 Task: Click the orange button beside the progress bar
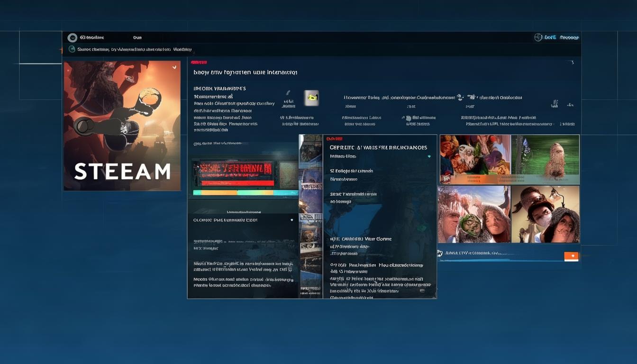tap(571, 256)
